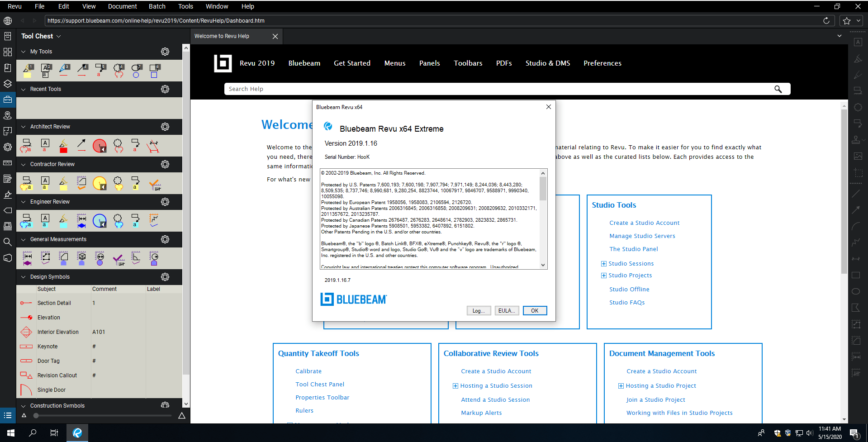The width and height of the screenshot is (868, 442).
Task: Collapse the Contractor Review section
Action: click(x=24, y=164)
